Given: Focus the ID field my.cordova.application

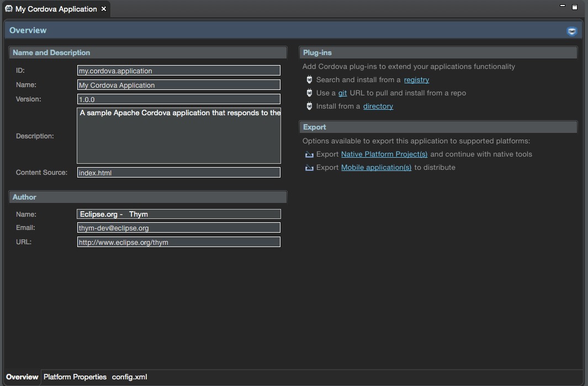Looking at the screenshot, I should point(178,71).
